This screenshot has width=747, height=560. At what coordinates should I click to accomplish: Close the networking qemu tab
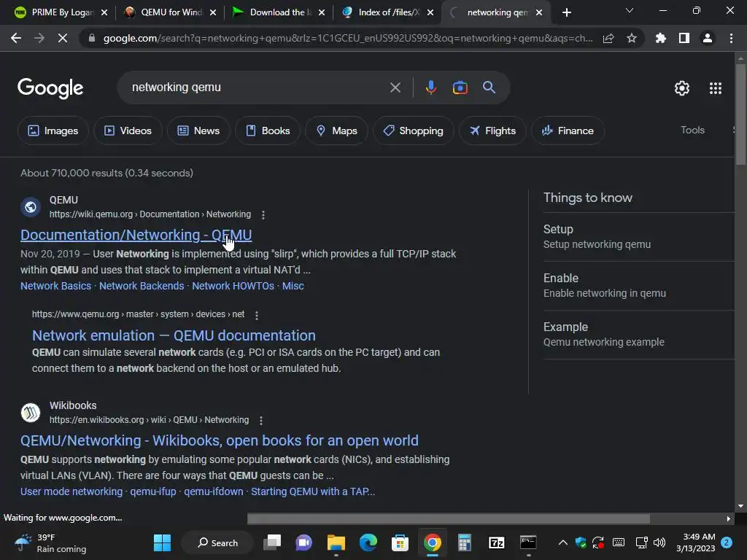(539, 12)
